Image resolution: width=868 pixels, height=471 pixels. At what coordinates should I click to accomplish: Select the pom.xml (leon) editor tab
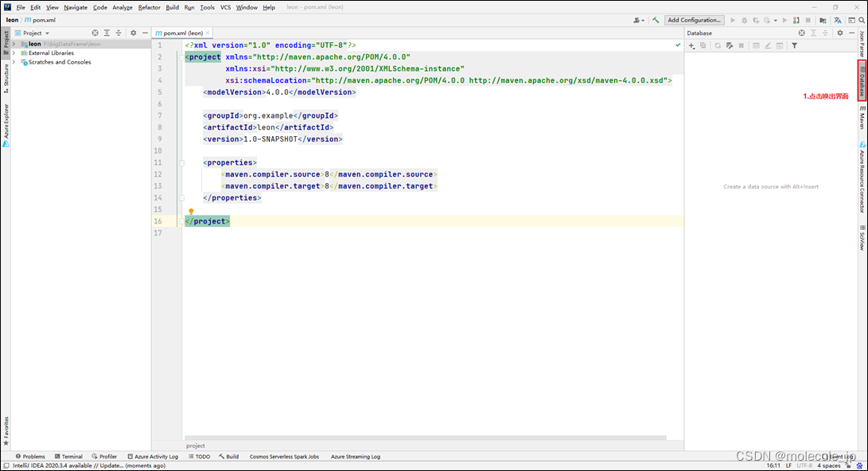[183, 33]
